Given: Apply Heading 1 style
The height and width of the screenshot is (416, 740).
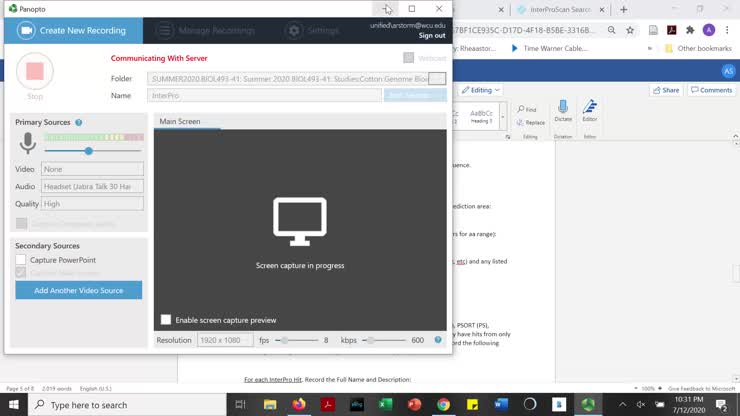Looking at the screenshot, I should pos(481,116).
